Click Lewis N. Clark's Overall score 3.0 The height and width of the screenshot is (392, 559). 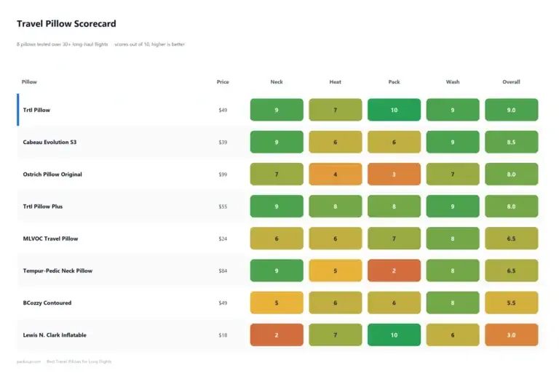pos(511,335)
